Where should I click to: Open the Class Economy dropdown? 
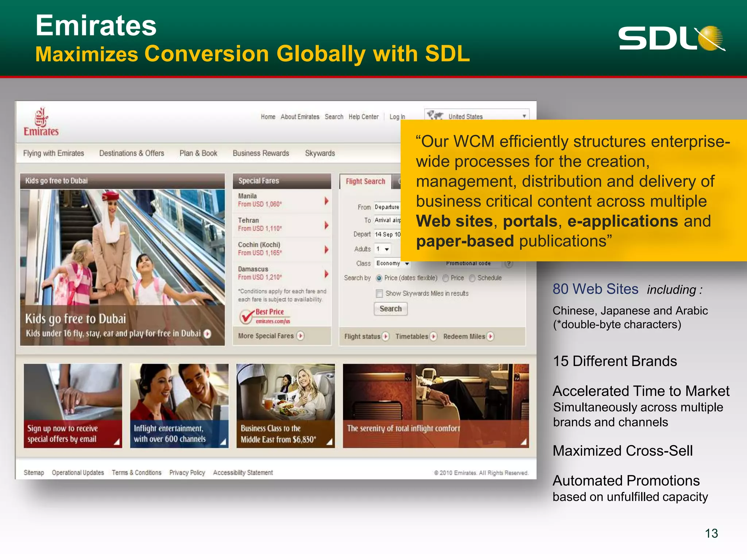click(x=407, y=264)
